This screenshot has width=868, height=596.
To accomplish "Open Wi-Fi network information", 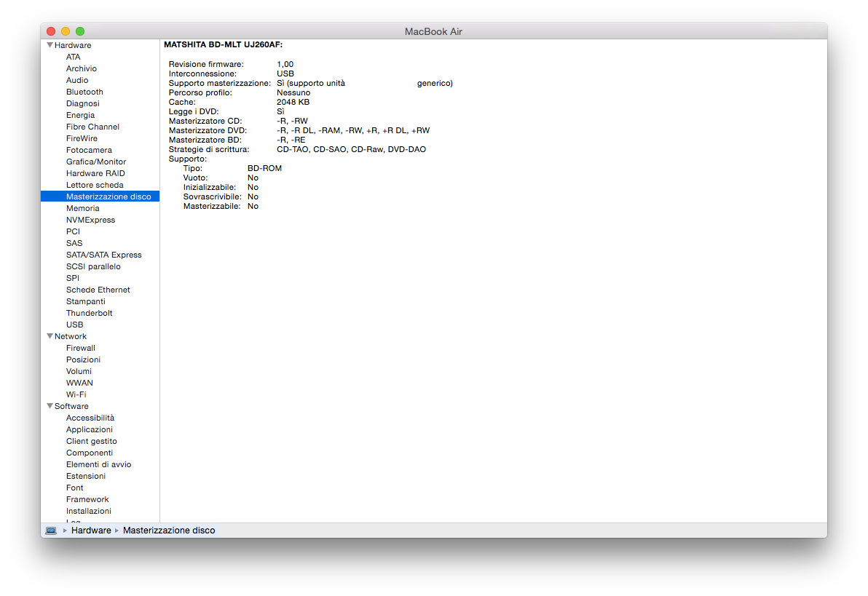I will pyautogui.click(x=76, y=394).
